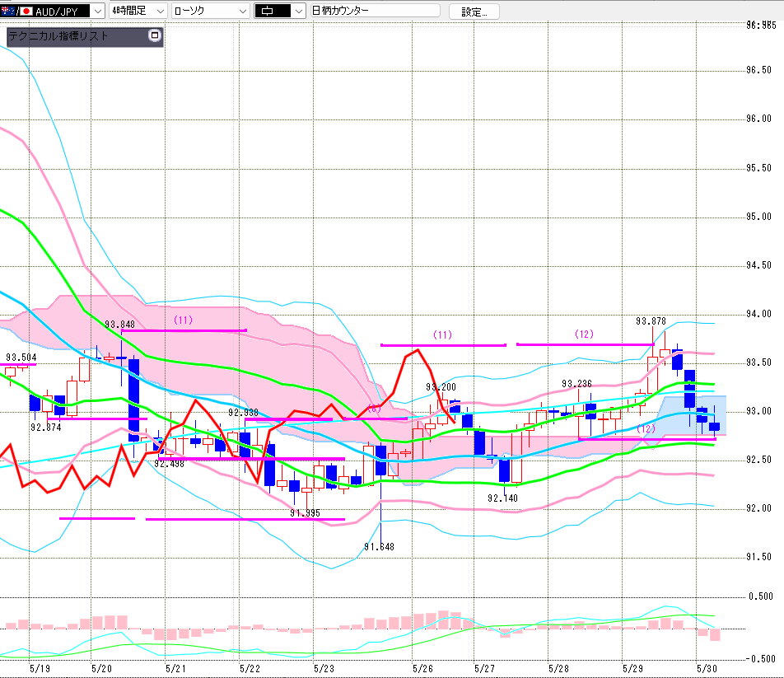Click the 5/21 date axis label
The height and width of the screenshot is (678, 784).
point(175,668)
